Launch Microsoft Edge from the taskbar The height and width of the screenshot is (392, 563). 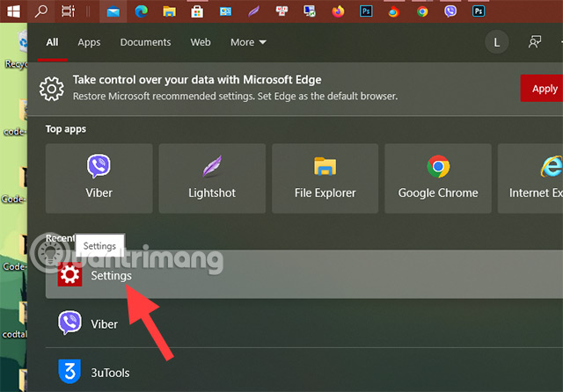pos(141,11)
